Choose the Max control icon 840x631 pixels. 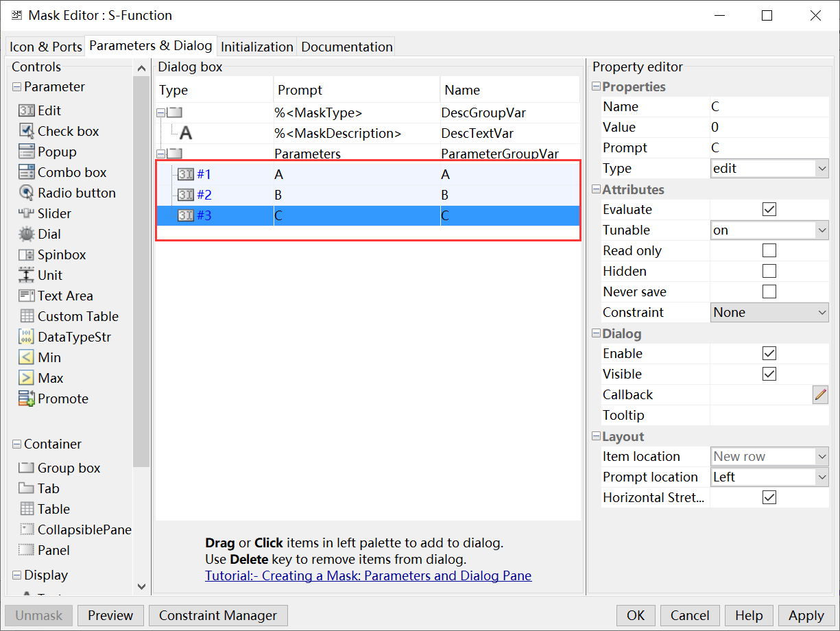click(27, 378)
